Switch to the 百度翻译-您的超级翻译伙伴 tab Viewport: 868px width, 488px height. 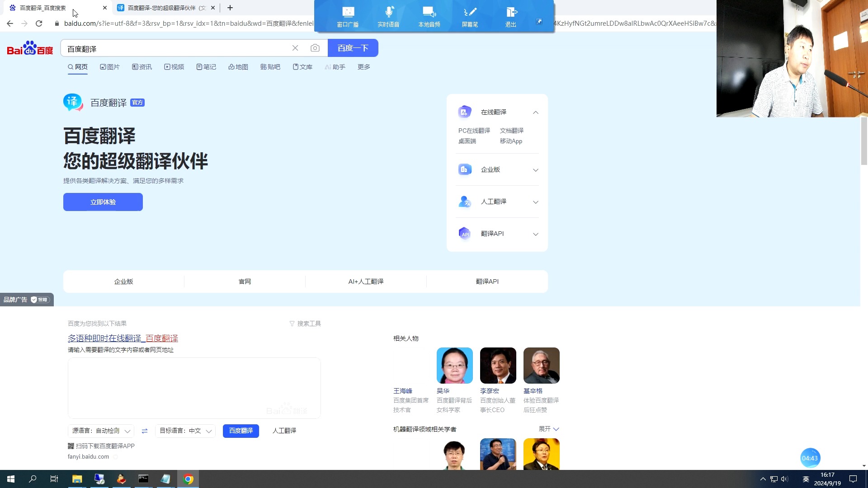point(166,8)
